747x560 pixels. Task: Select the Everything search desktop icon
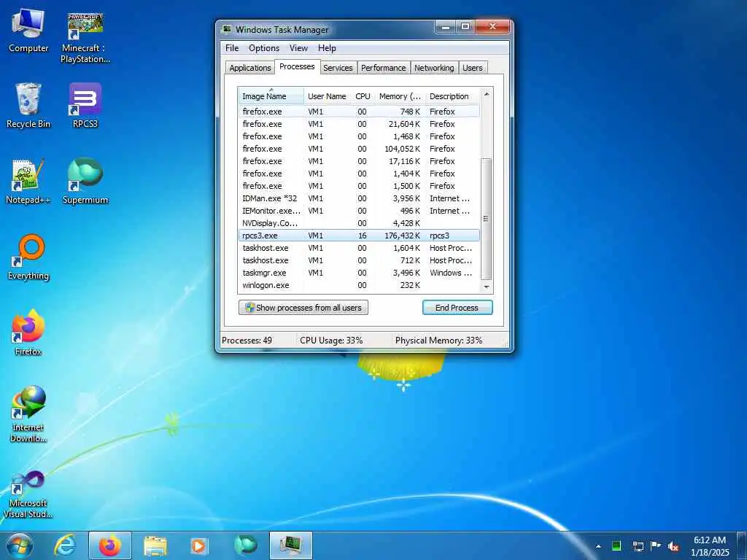click(x=28, y=257)
